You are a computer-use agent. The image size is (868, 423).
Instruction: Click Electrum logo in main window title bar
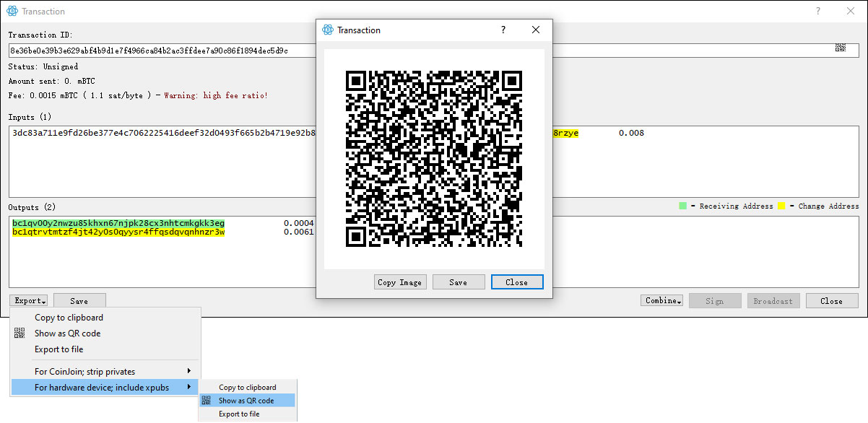pyautogui.click(x=12, y=12)
